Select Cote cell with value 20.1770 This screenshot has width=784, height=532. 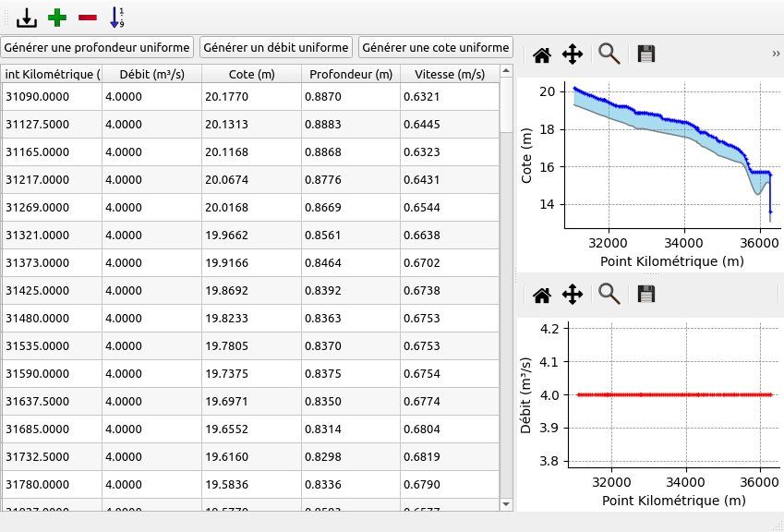point(251,97)
